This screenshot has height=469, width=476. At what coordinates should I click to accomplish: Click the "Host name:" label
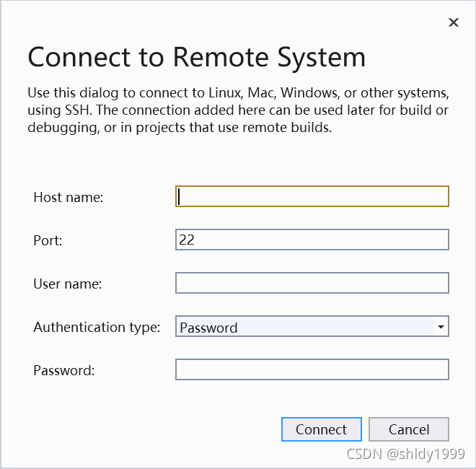[x=69, y=197]
